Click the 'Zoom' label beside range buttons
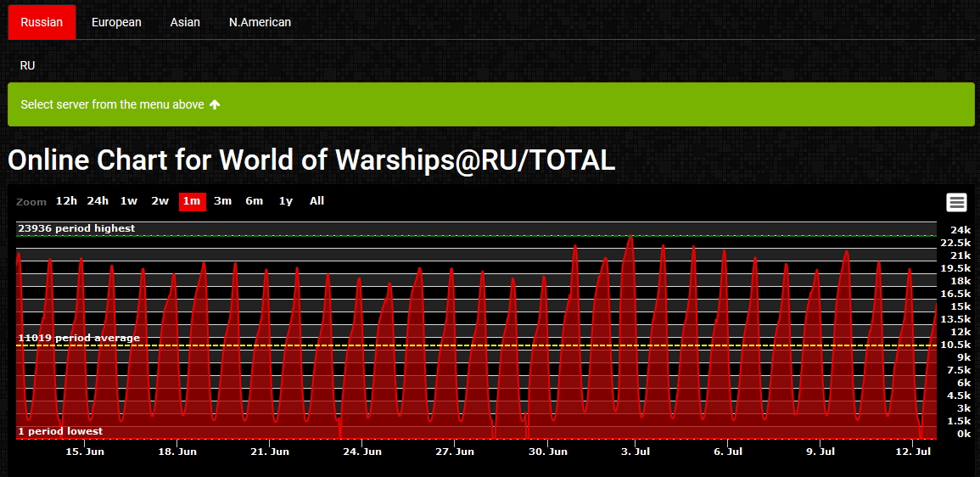Image resolution: width=980 pixels, height=477 pixels. tap(31, 202)
